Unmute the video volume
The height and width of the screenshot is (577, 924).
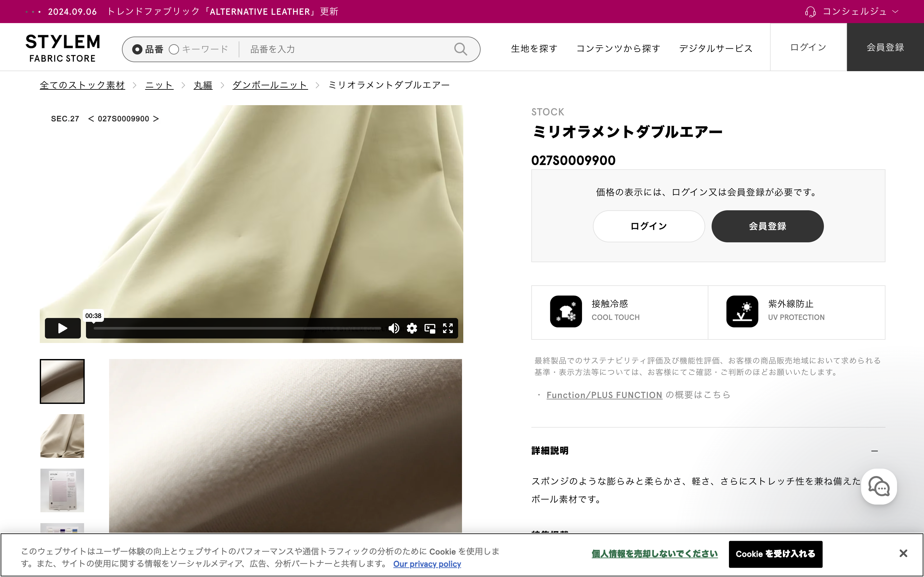point(394,328)
